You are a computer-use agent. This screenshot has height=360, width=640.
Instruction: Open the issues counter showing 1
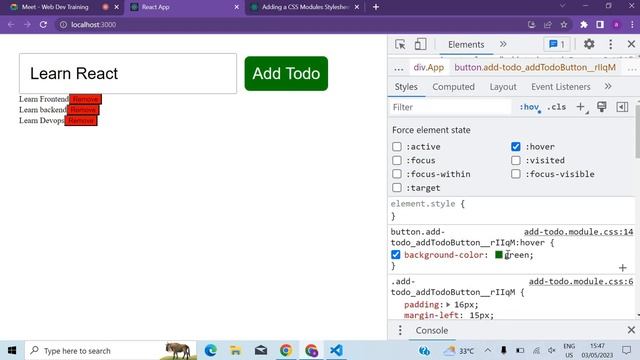pos(557,44)
